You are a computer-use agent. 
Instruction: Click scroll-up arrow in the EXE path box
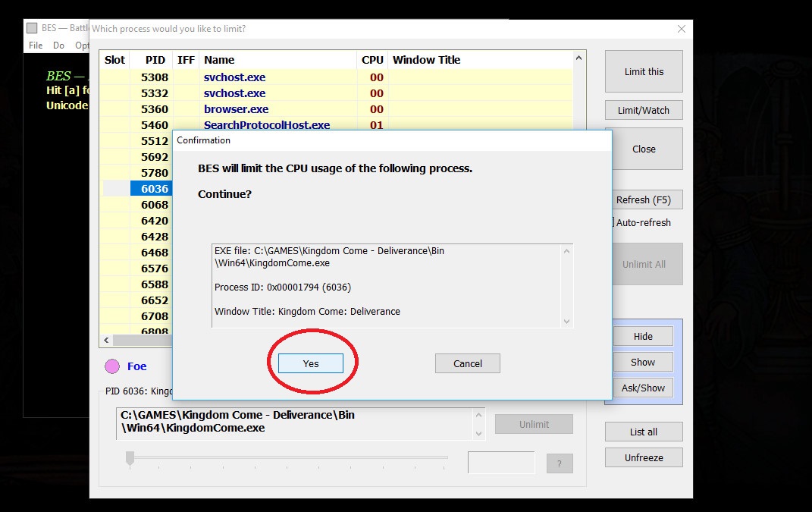point(478,415)
